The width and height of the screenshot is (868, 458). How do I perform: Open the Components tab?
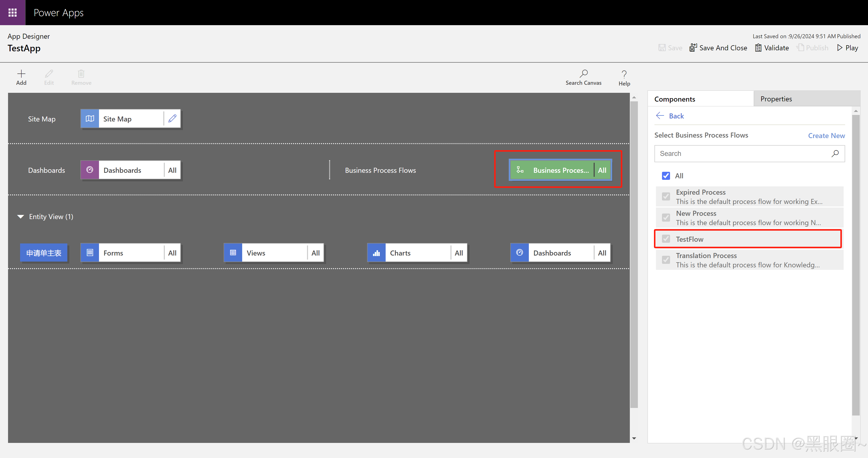pos(675,99)
